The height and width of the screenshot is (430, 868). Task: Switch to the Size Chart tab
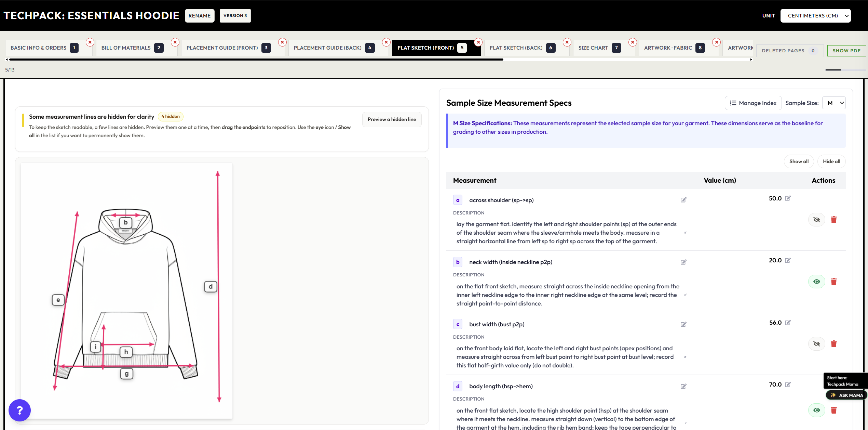click(593, 48)
